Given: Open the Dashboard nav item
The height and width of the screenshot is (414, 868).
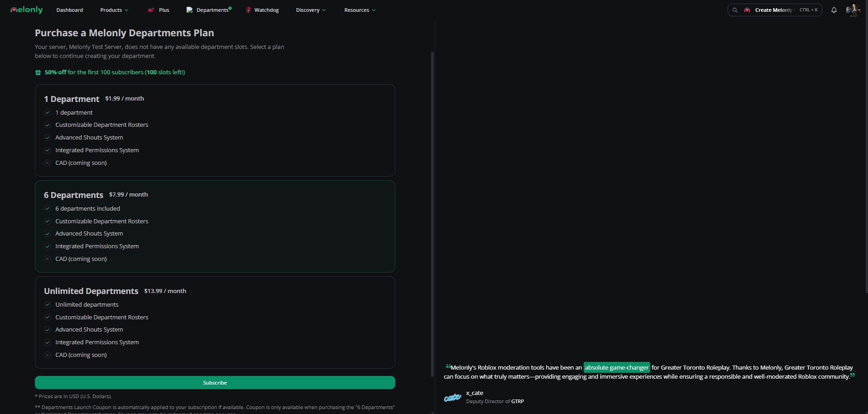Looking at the screenshot, I should pos(70,10).
